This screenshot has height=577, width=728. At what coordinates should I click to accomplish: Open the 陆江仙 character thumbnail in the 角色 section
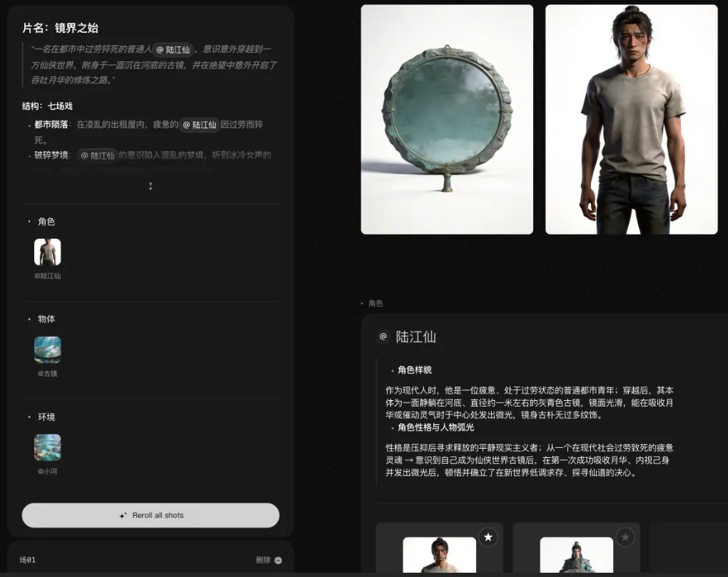pyautogui.click(x=47, y=252)
